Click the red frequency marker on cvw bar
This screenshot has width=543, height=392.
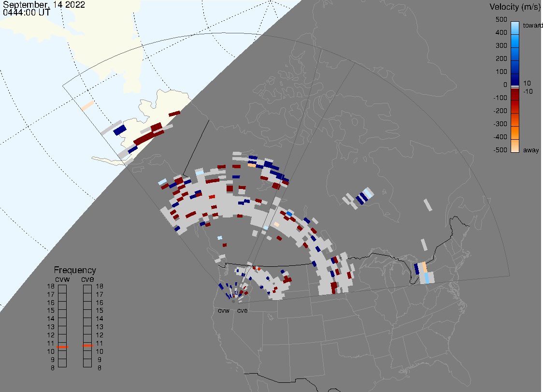(62, 347)
